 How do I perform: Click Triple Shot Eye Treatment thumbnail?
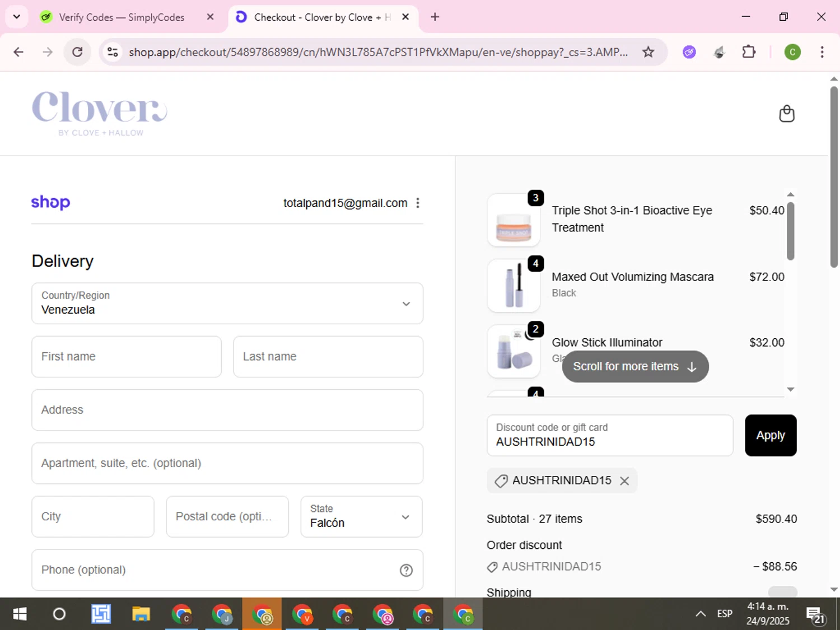coord(514,220)
